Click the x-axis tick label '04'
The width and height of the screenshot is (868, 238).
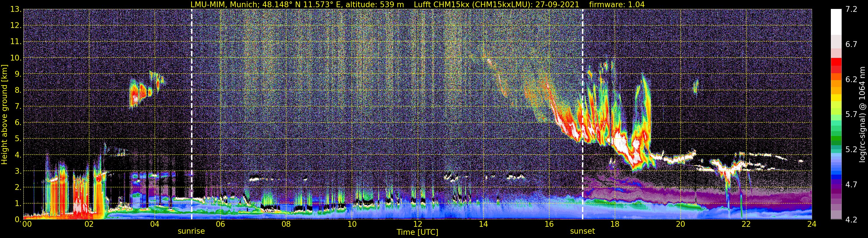pos(154,224)
